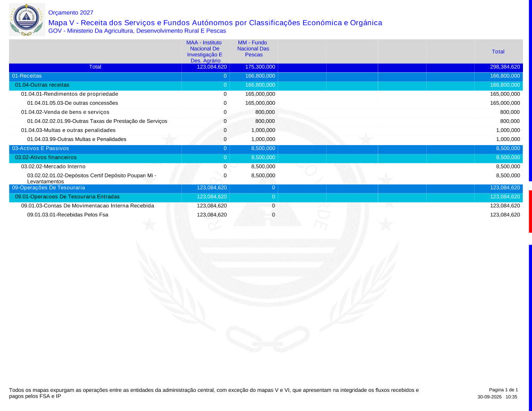
Task: Click the "03.02-Ativos financeiros" row label
Action: (46, 157)
